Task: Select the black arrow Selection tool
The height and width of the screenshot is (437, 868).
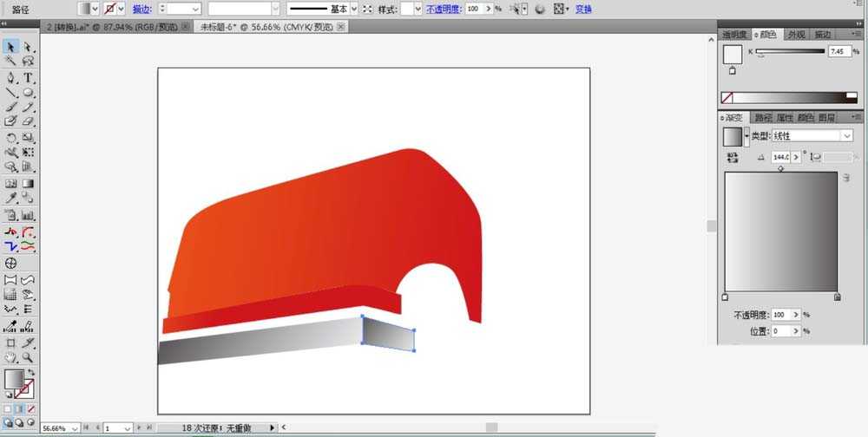Action: coord(11,47)
